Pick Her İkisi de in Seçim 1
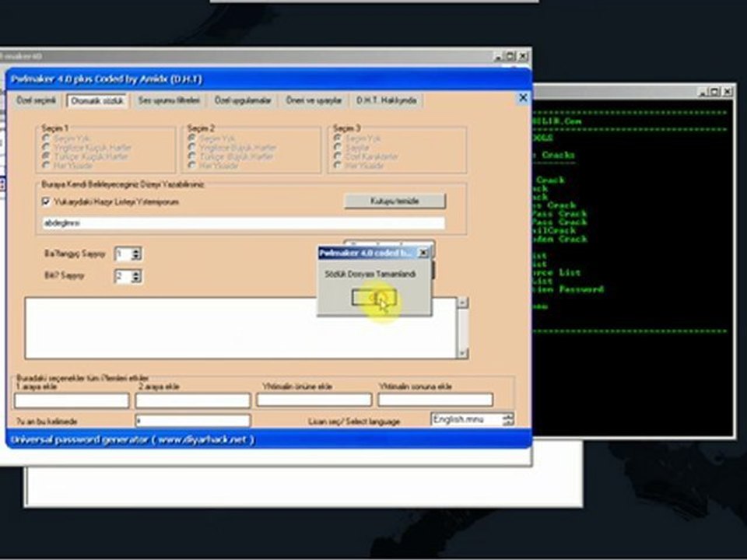Viewport: 747px width, 560px height. 46,165
